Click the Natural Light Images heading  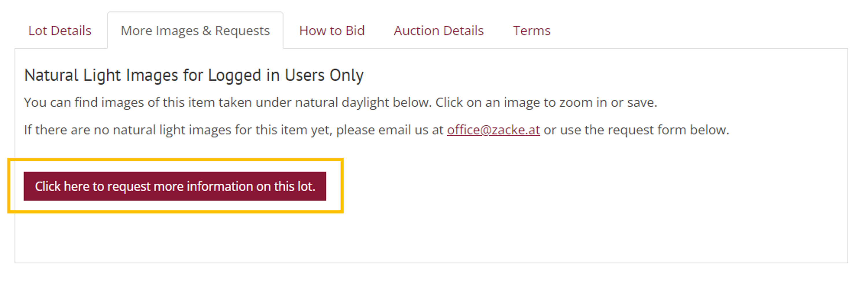click(193, 75)
